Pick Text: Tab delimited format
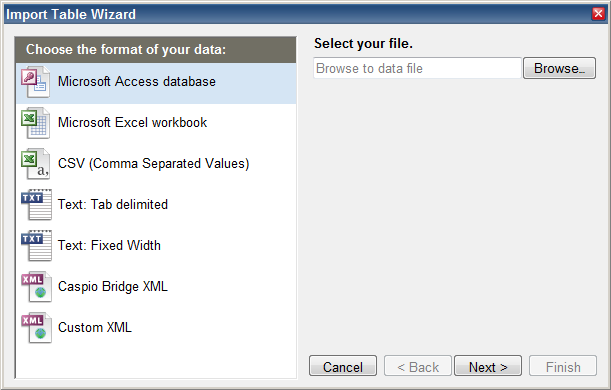 (x=113, y=204)
